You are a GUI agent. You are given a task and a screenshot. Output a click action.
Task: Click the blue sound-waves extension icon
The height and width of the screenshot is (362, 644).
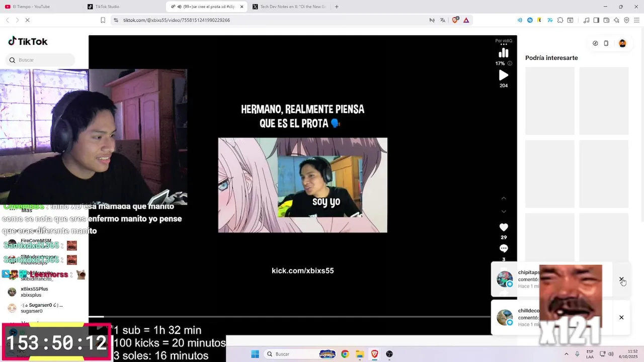coord(520,20)
